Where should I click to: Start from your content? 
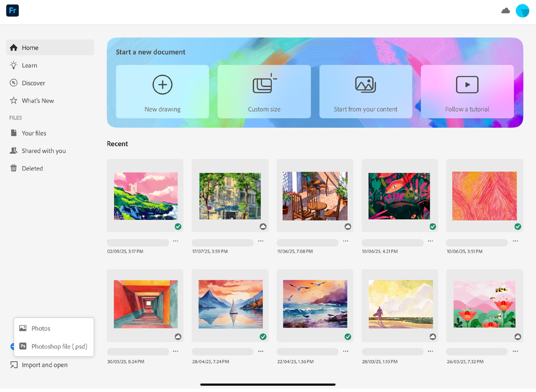click(366, 92)
